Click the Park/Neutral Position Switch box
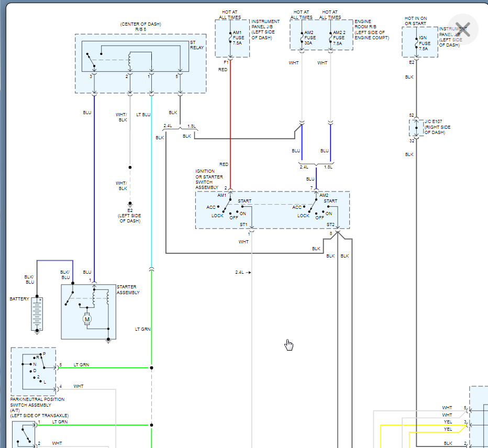 pos(34,372)
